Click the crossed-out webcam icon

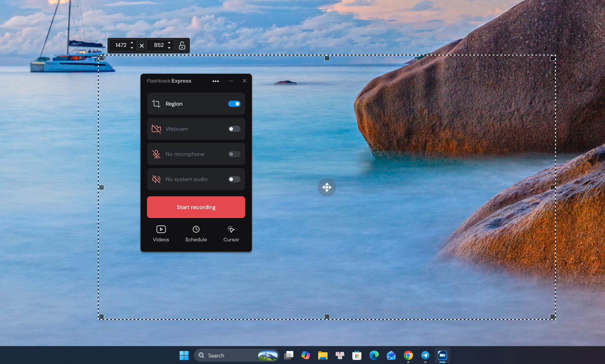click(156, 129)
